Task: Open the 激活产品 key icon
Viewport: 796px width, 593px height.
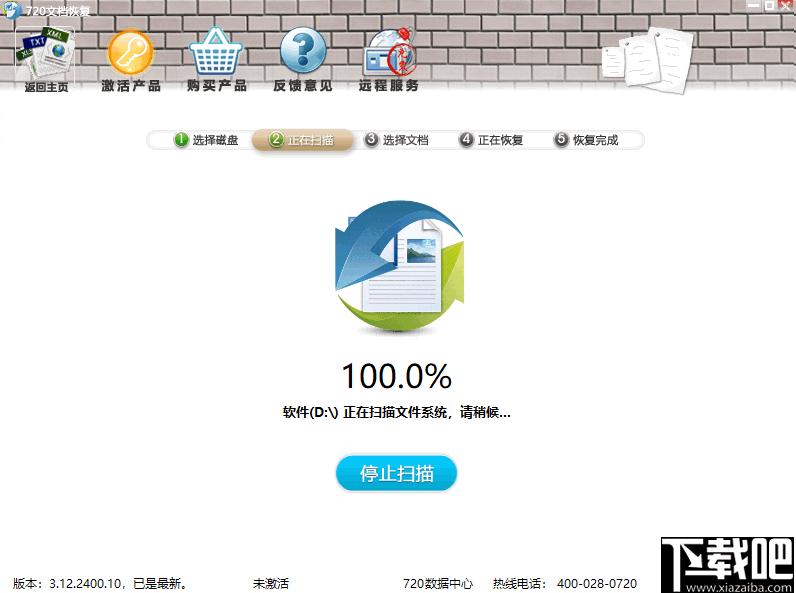Action: tap(131, 61)
